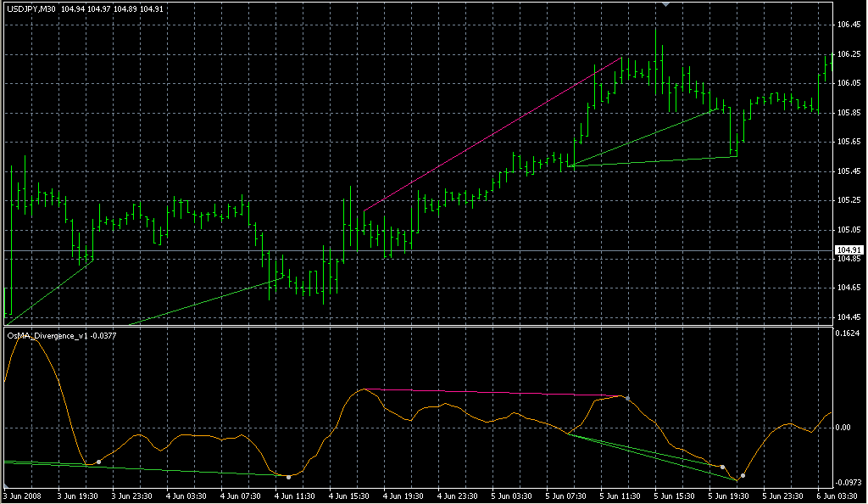868x504 pixels.
Task: Click the 105.05 price scale label
Action: [x=849, y=229]
